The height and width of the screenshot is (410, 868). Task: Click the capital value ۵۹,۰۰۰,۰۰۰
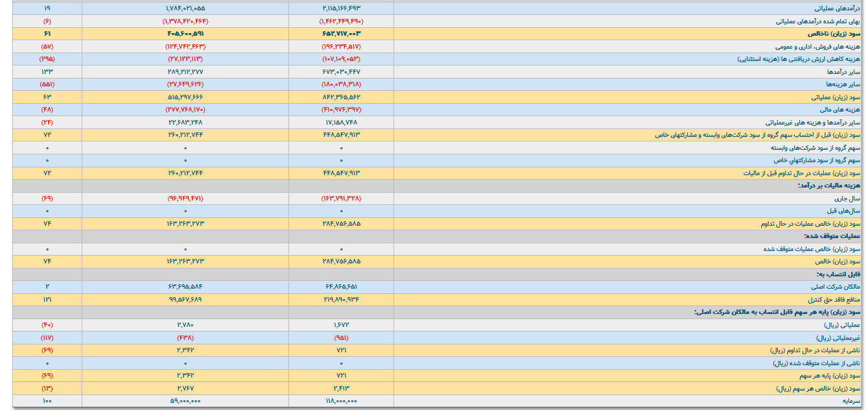tap(185, 401)
